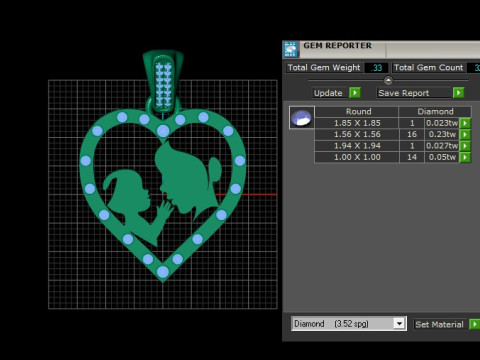The width and height of the screenshot is (480, 360).
Task: Click the Save Report button label
Action: click(404, 93)
